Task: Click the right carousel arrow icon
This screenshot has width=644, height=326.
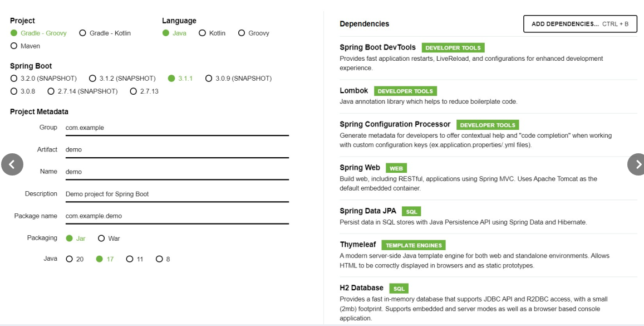Action: (635, 164)
